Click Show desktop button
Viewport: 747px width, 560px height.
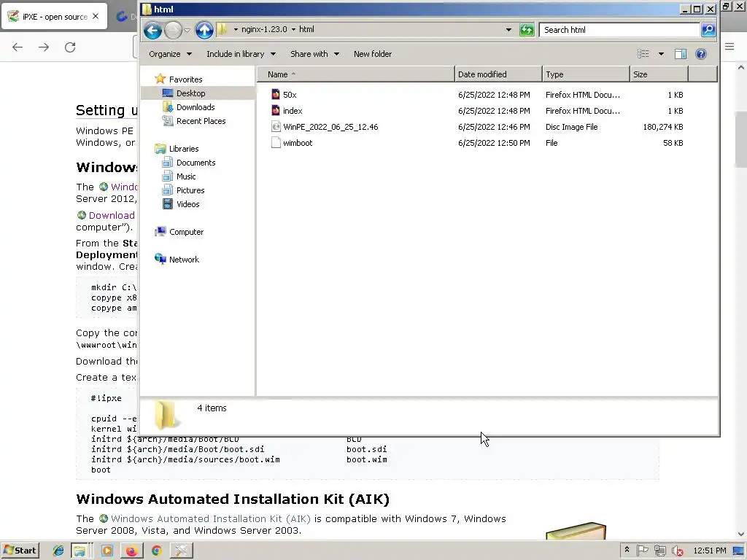click(738, 551)
